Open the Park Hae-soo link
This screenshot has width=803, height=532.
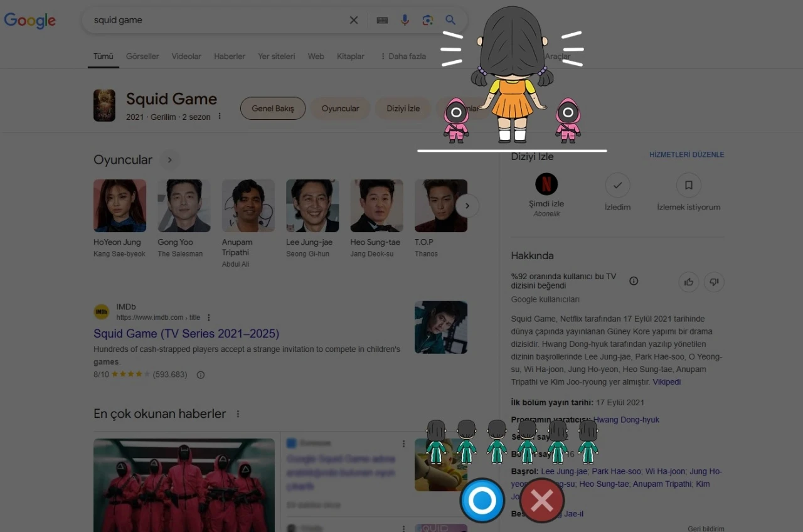(616, 471)
